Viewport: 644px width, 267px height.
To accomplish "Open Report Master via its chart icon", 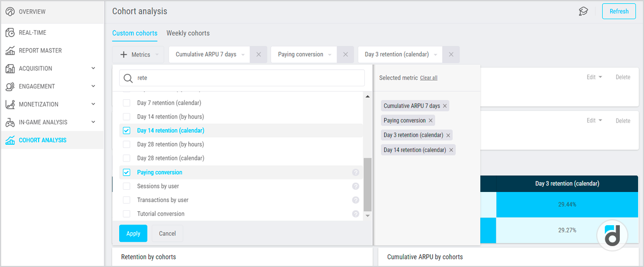I will [10, 51].
